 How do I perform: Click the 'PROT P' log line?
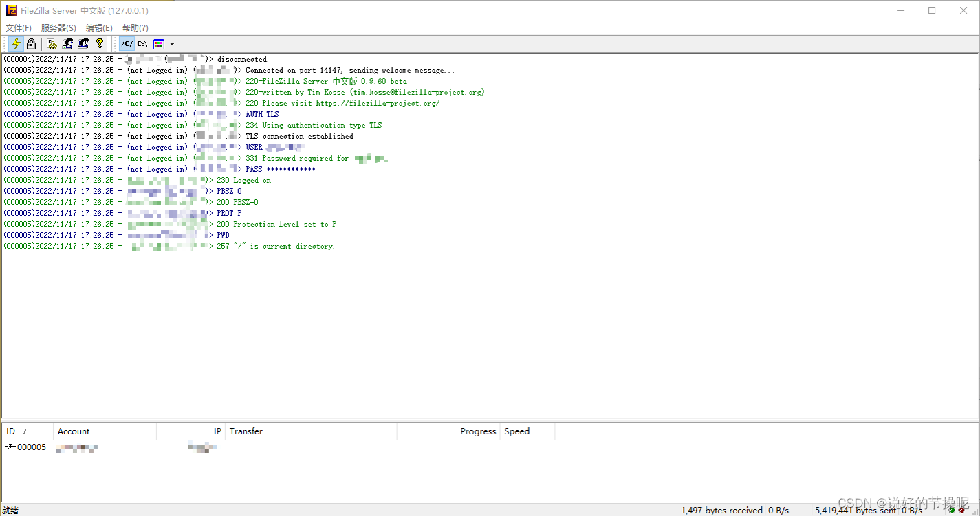pyautogui.click(x=122, y=213)
